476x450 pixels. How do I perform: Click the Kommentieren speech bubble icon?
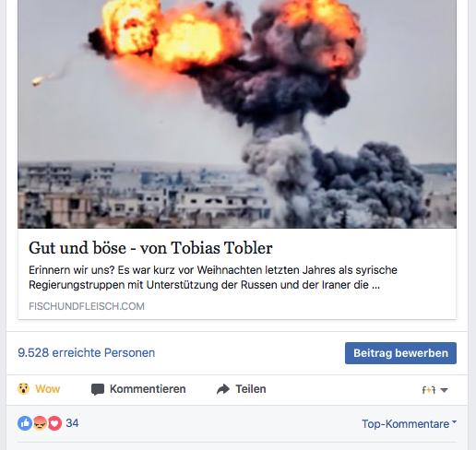pos(98,389)
